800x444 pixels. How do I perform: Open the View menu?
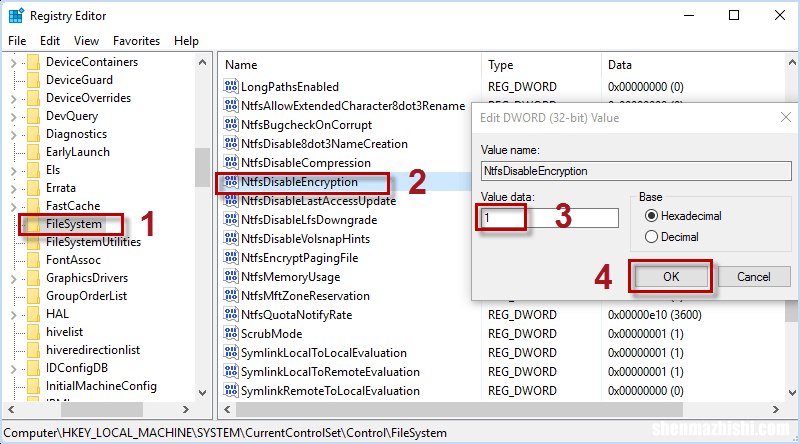[86, 41]
